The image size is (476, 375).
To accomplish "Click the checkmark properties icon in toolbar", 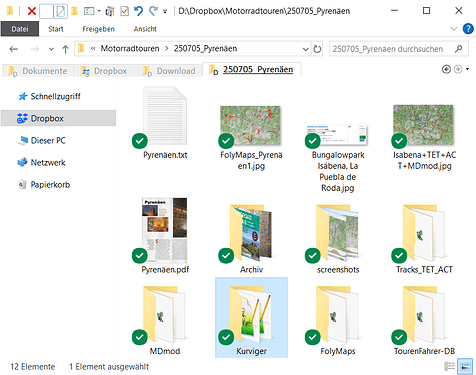I will [124, 11].
